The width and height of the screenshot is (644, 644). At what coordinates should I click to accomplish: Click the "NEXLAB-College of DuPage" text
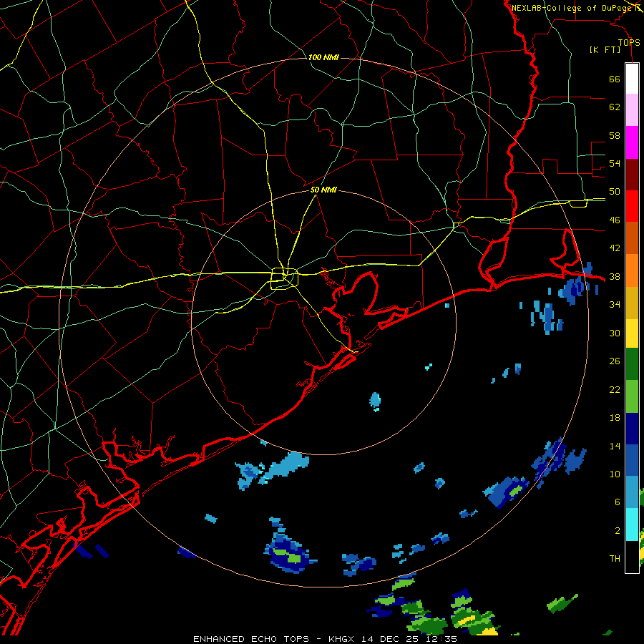click(x=572, y=8)
